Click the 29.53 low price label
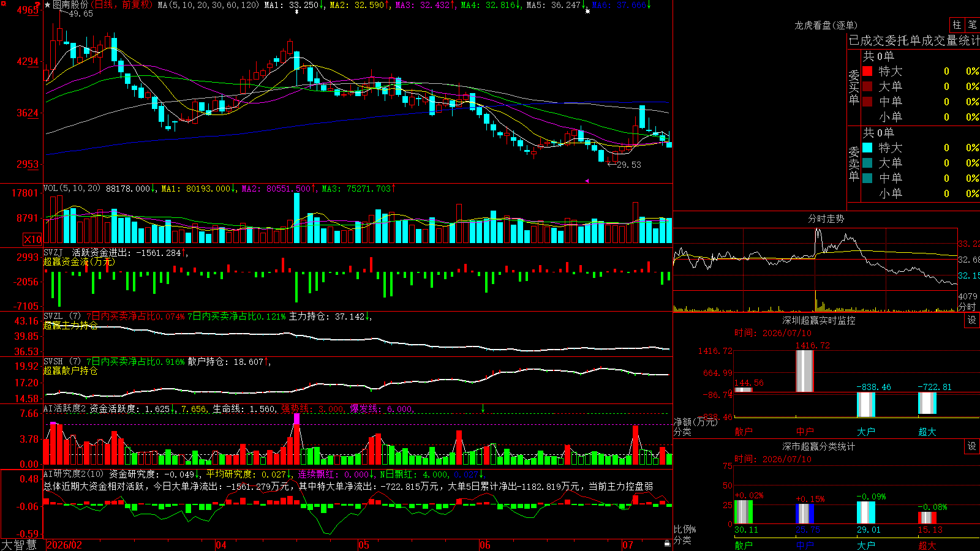 coord(629,165)
